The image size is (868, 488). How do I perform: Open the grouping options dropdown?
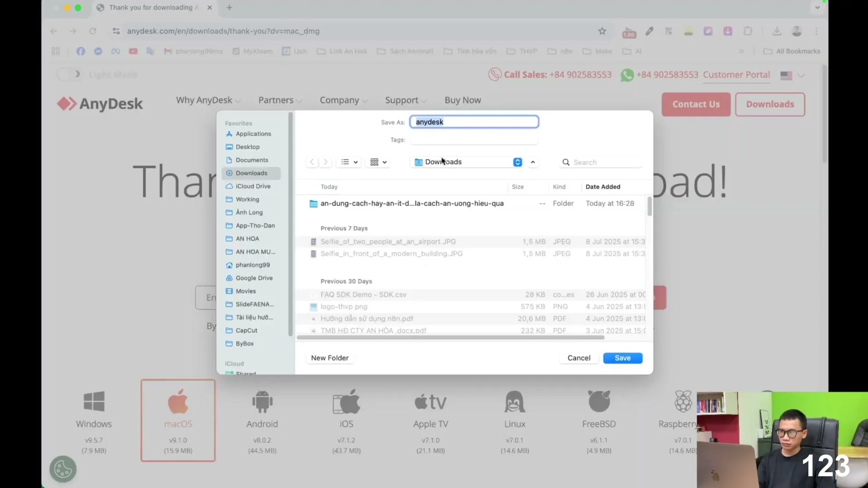tap(378, 162)
